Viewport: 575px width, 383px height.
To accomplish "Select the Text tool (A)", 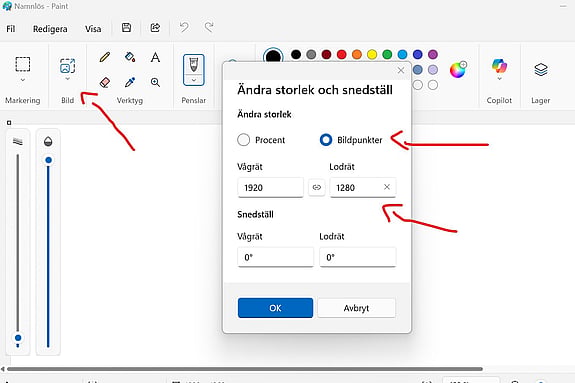I will pyautogui.click(x=155, y=57).
